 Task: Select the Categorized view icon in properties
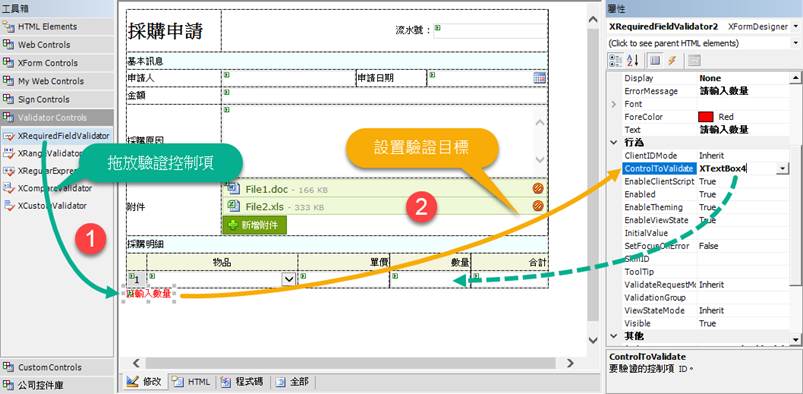[x=615, y=60]
